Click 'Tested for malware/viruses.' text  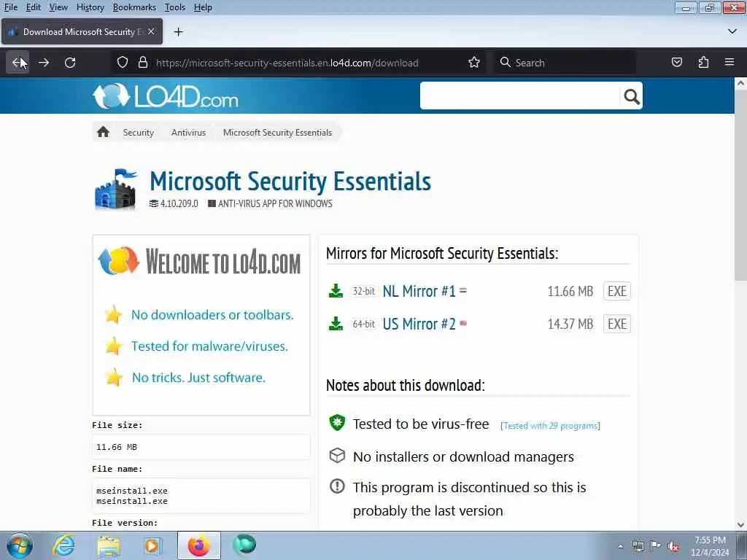tap(209, 346)
